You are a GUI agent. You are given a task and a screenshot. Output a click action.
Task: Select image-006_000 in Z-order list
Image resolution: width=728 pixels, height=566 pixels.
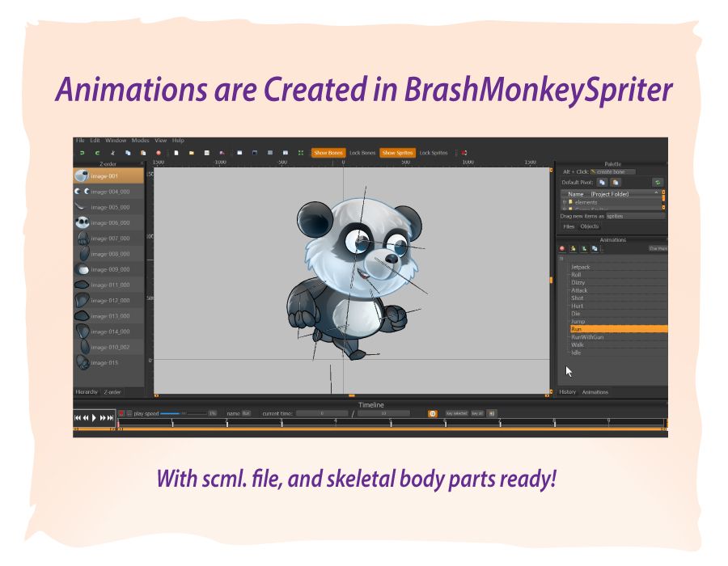(108, 222)
